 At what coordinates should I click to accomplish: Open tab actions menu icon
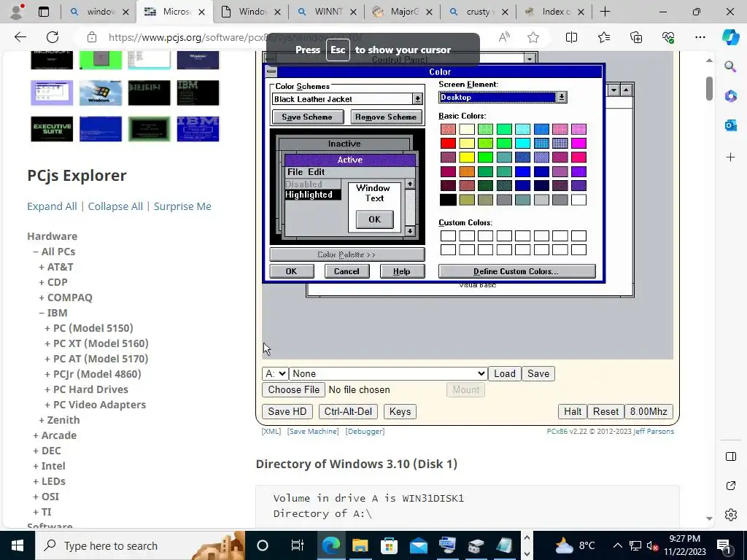point(43,12)
